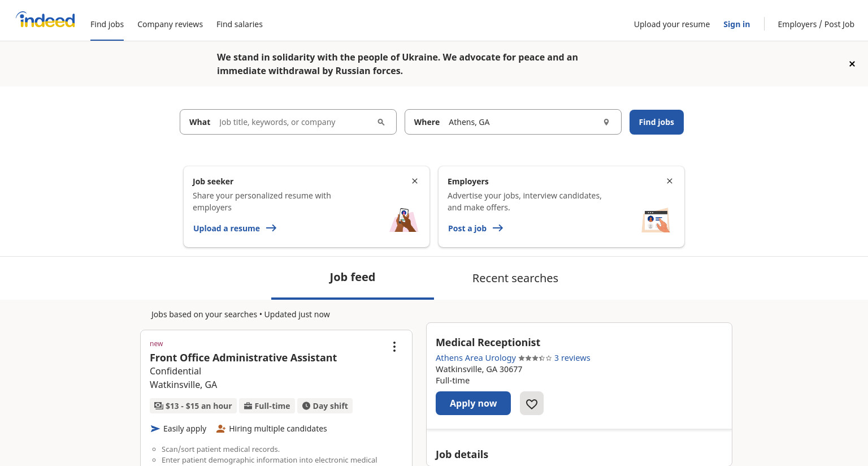Click the arrow next to Post a job
The width and height of the screenshot is (868, 466).
coord(498,228)
